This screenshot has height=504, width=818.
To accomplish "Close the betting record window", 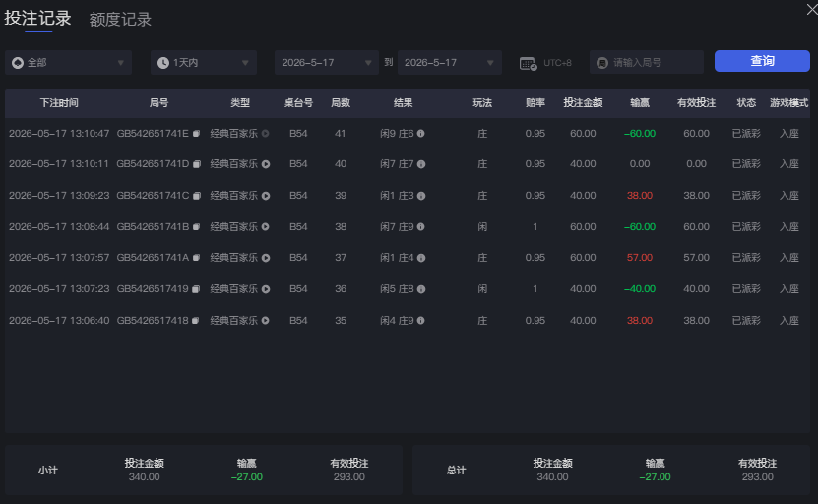I will click(812, 9).
